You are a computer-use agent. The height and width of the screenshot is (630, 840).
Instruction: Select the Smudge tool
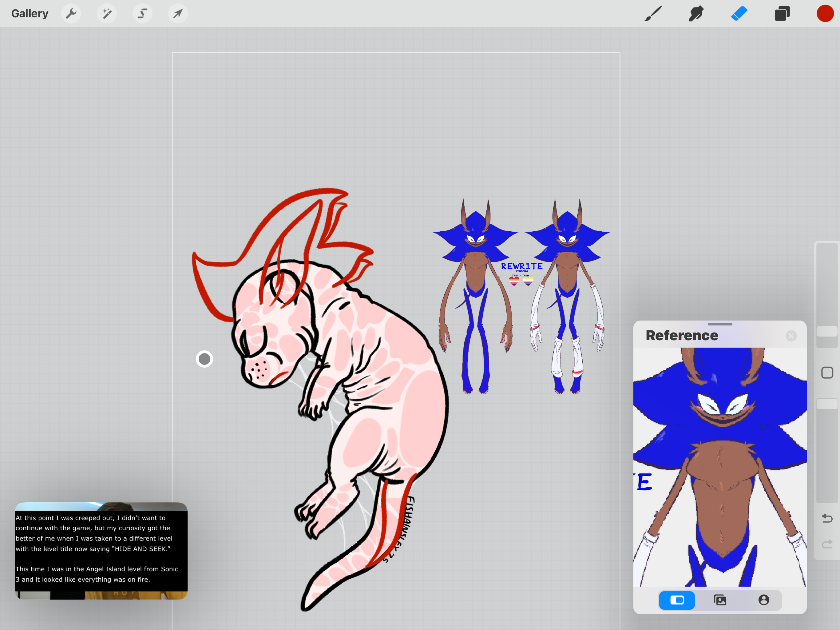(x=696, y=14)
